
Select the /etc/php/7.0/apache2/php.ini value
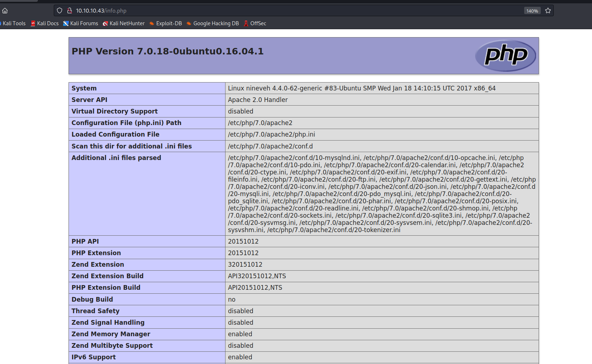271,134
